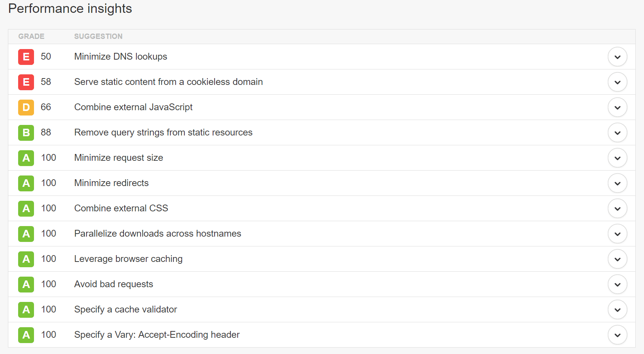Open the Serve static content suggestion link
This screenshot has width=644, height=354.
[x=168, y=82]
